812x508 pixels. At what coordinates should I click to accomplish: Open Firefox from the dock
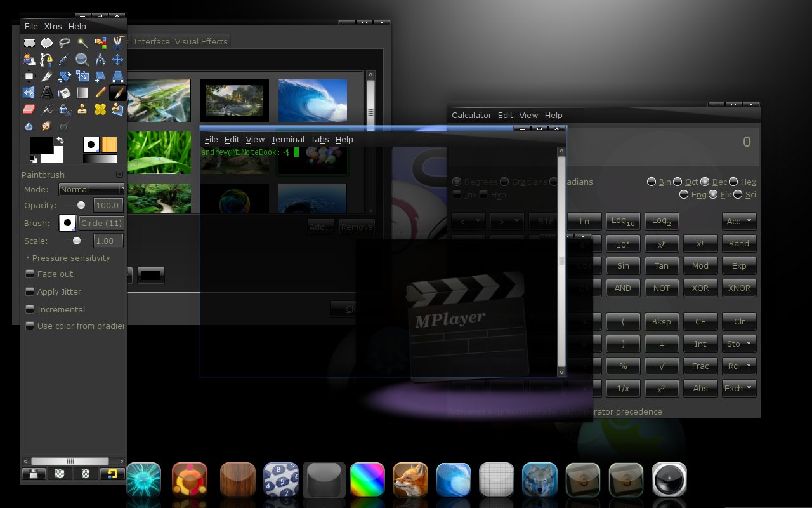pos(410,479)
